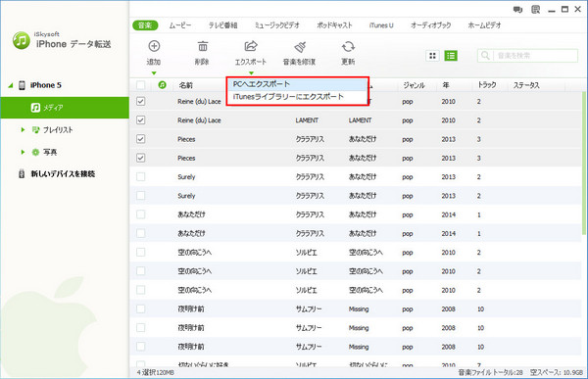Expand the Playlist (プレイリスト) tree arrow
Image resolution: width=588 pixels, height=379 pixels.
pos(23,129)
